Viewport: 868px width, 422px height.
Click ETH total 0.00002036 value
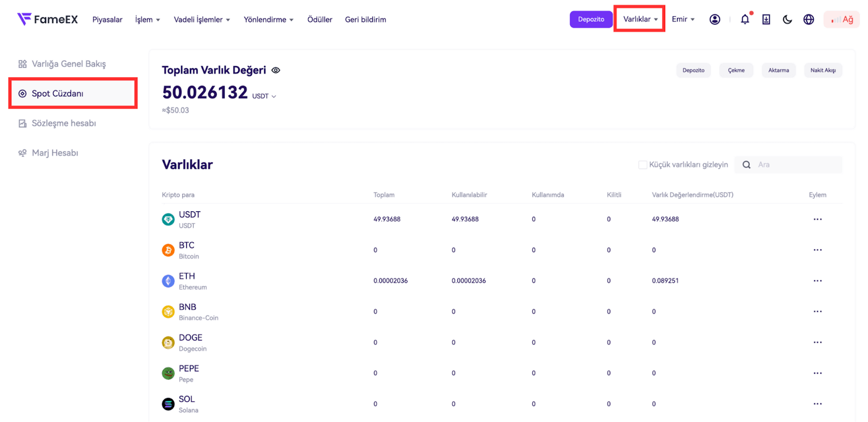click(x=391, y=281)
